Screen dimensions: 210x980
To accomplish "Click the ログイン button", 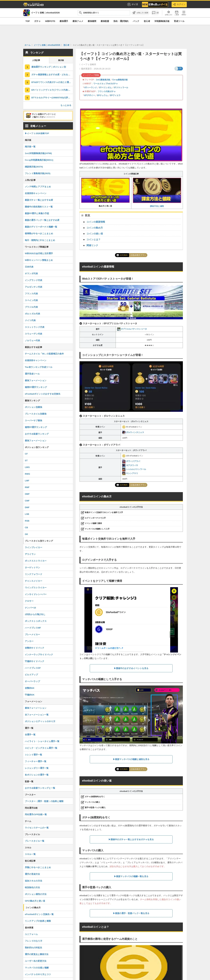I will click(179, 5).
